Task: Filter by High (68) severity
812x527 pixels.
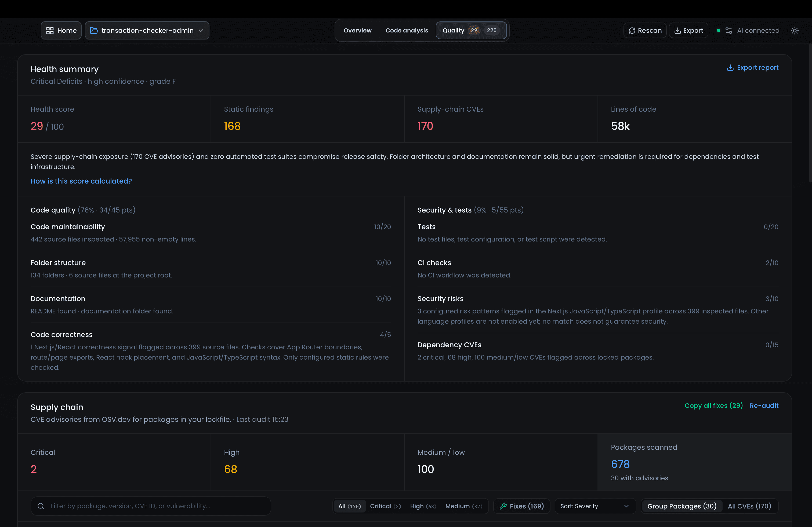Action: [x=423, y=506]
